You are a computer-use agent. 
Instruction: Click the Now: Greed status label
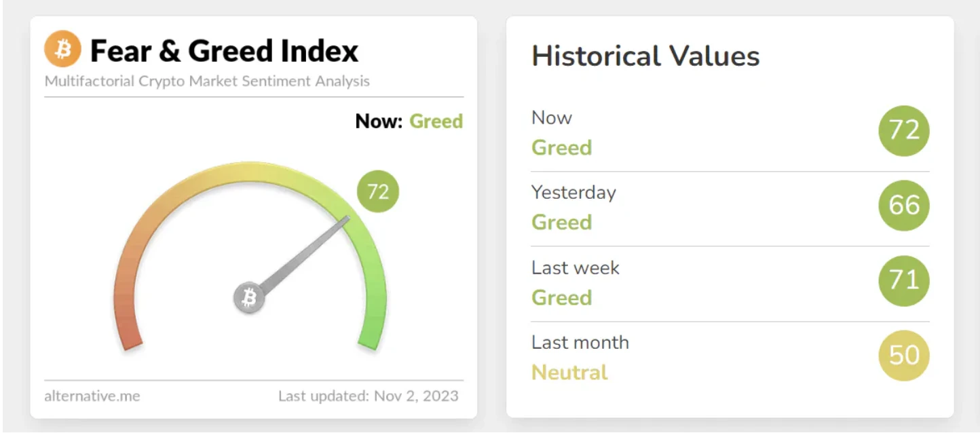point(409,121)
